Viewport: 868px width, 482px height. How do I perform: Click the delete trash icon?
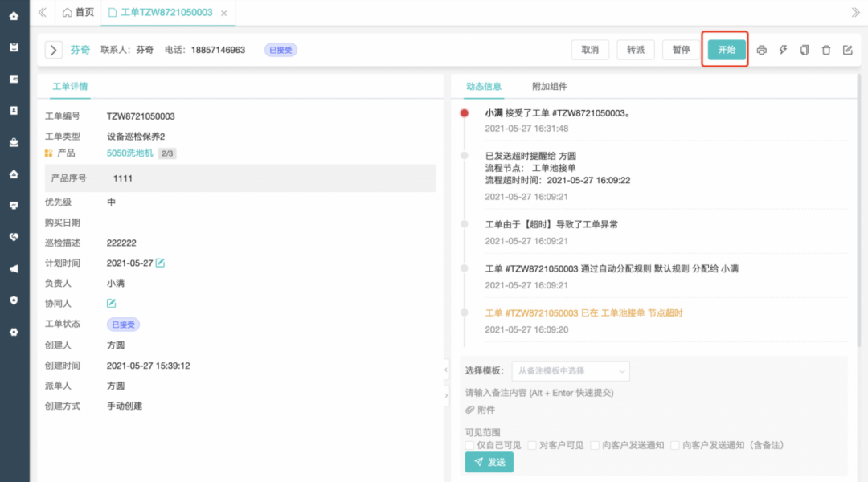[826, 50]
